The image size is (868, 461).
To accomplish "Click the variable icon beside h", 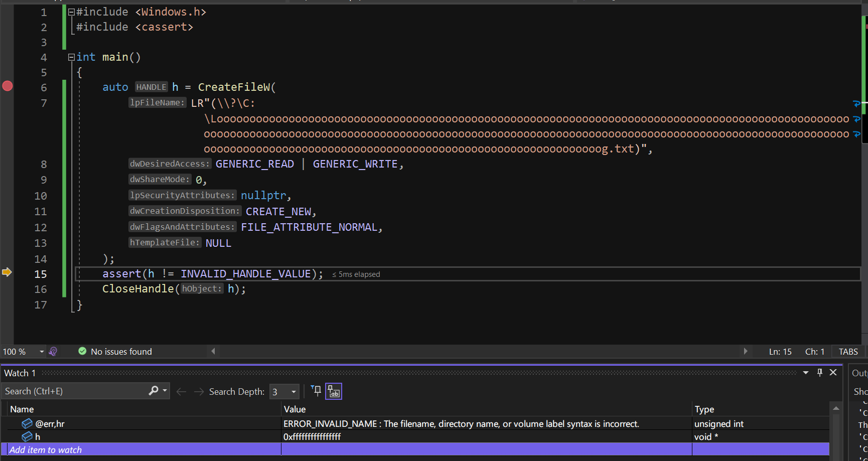I will click(x=27, y=437).
